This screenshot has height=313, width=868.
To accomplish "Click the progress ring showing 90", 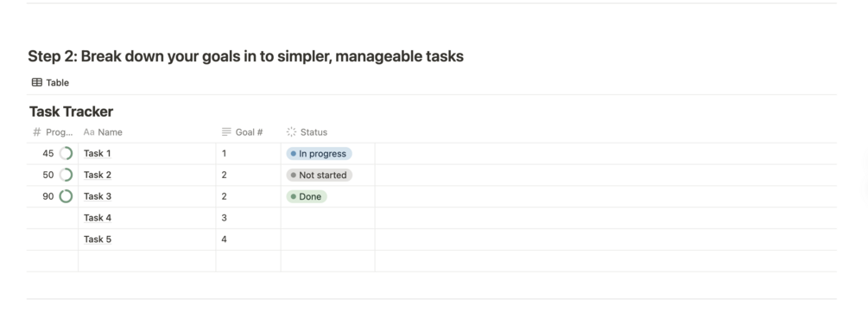I will (66, 196).
